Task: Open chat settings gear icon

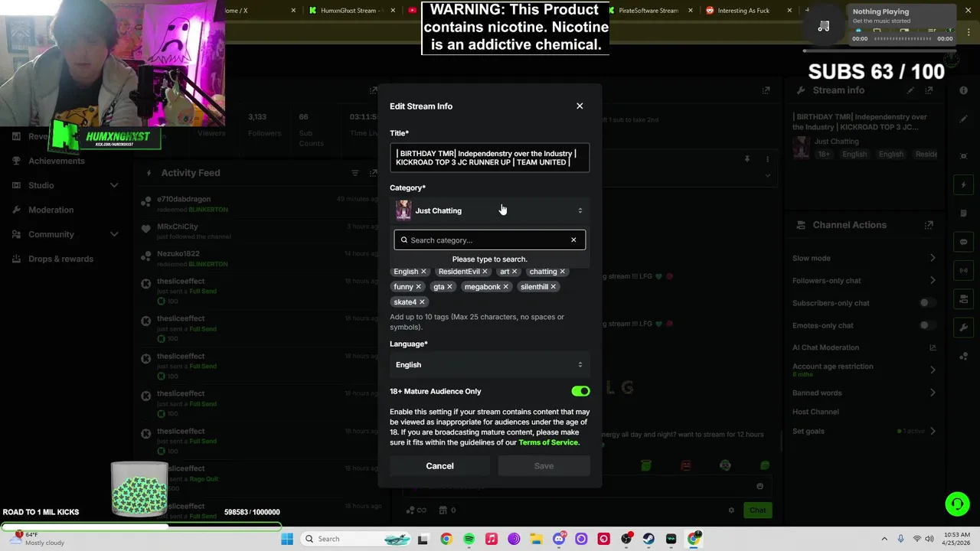Action: 731,510
